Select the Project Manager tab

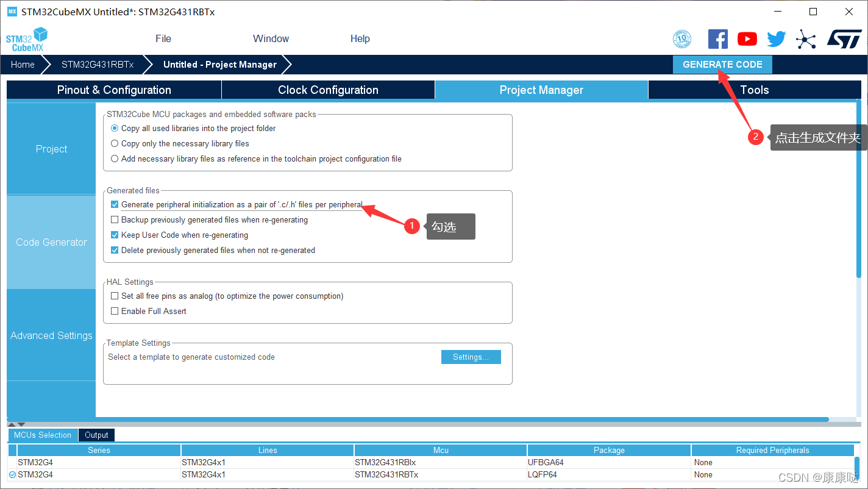click(x=541, y=90)
